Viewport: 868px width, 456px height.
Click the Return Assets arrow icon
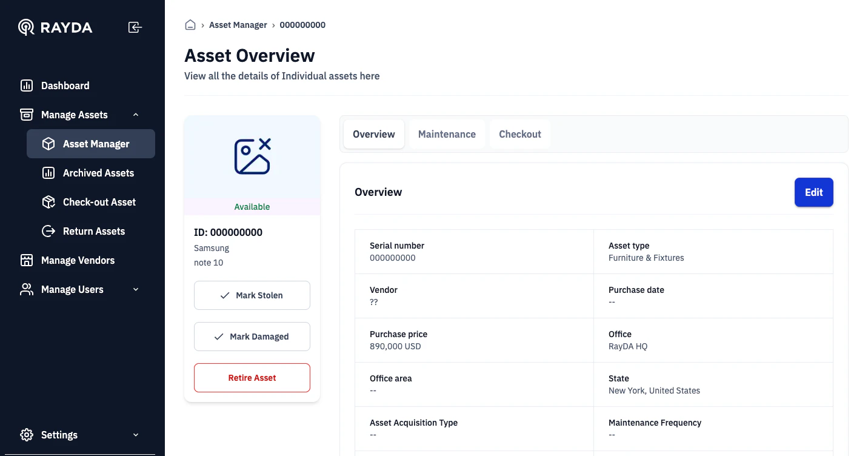click(48, 231)
